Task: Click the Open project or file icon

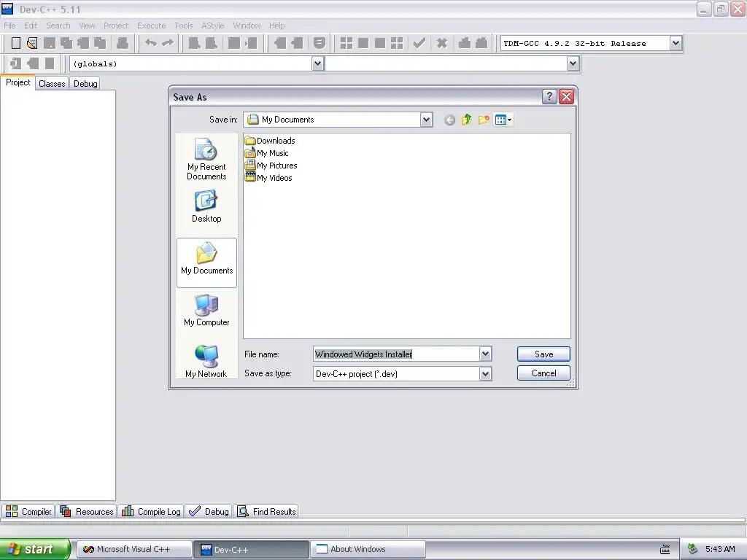Action: coord(32,43)
